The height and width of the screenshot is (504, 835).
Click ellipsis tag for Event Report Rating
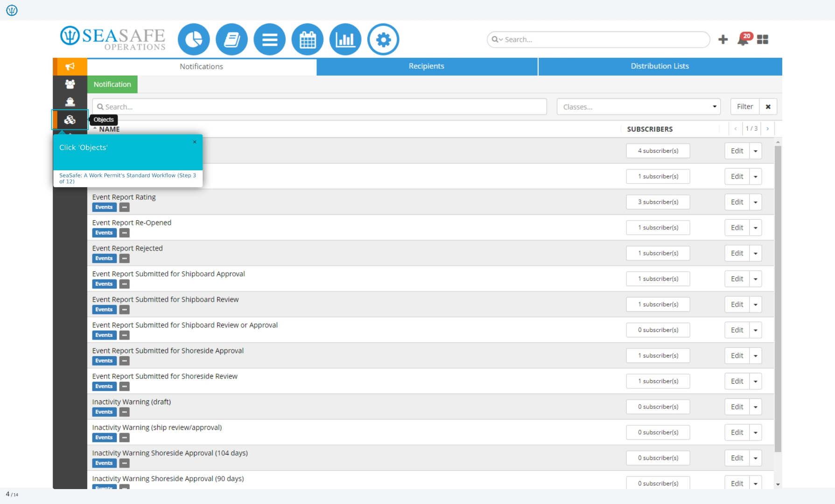125,207
